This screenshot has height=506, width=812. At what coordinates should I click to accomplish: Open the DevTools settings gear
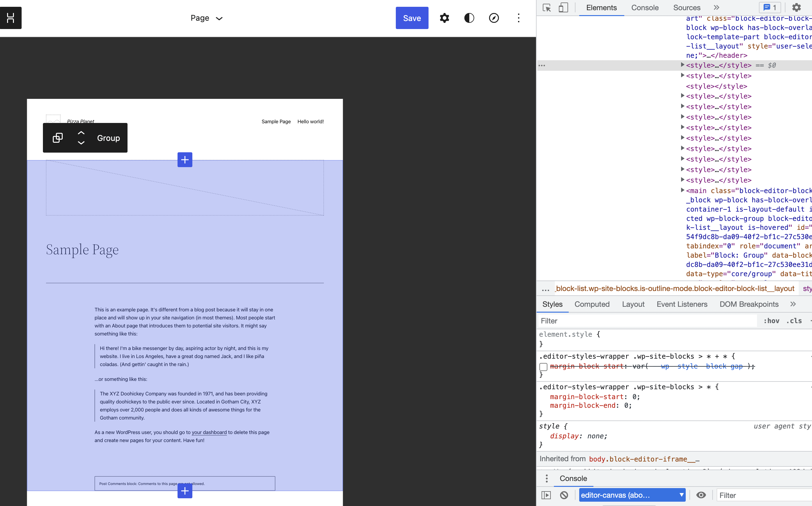point(797,8)
